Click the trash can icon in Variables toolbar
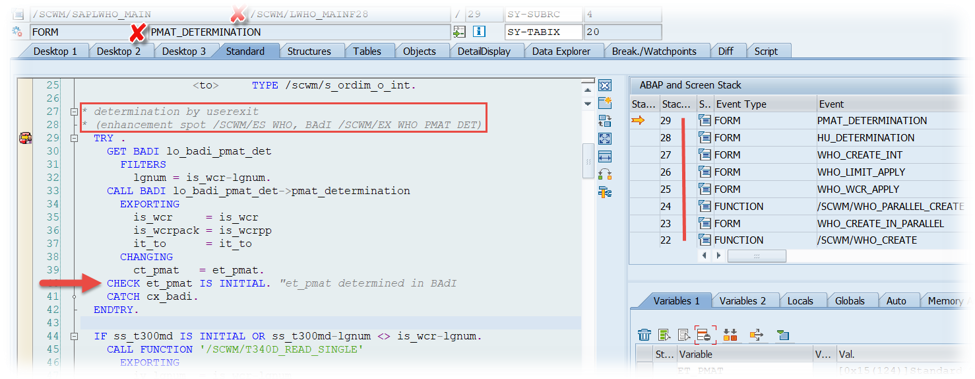The image size is (975, 379). [x=645, y=336]
